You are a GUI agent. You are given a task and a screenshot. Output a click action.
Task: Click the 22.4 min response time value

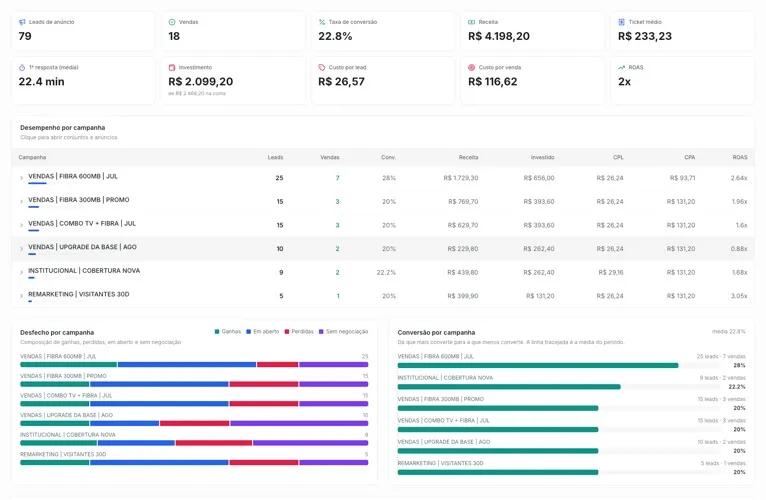coord(42,82)
